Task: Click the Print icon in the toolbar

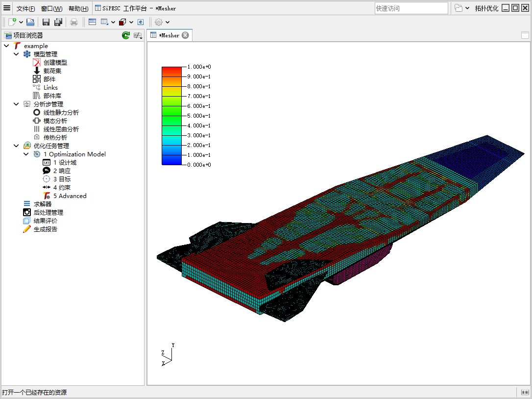Action: (74, 22)
